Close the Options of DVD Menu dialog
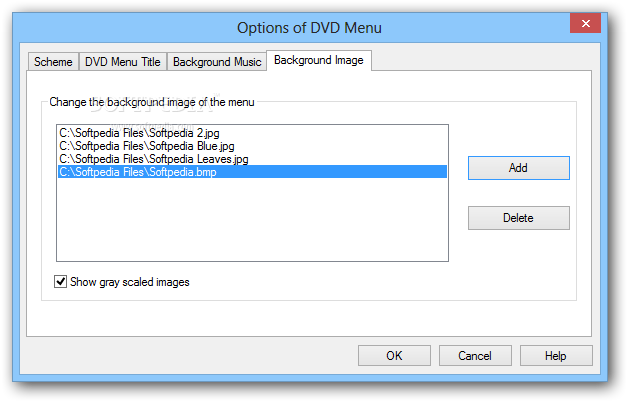628x402 pixels. click(585, 24)
